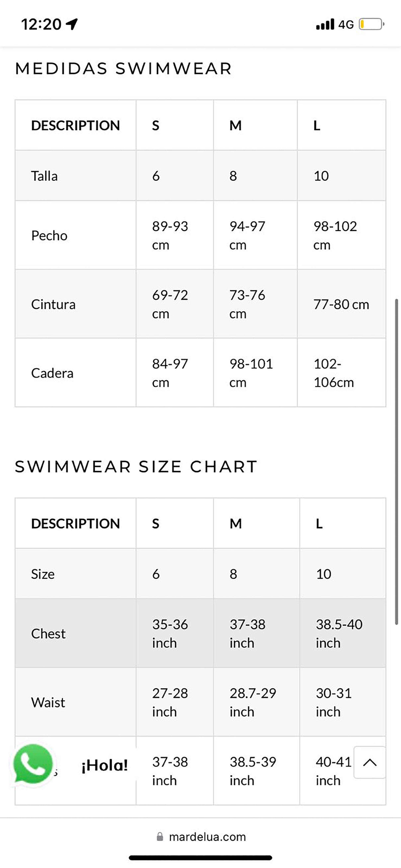Tap the location arrow in status bar

pyautogui.click(x=72, y=24)
